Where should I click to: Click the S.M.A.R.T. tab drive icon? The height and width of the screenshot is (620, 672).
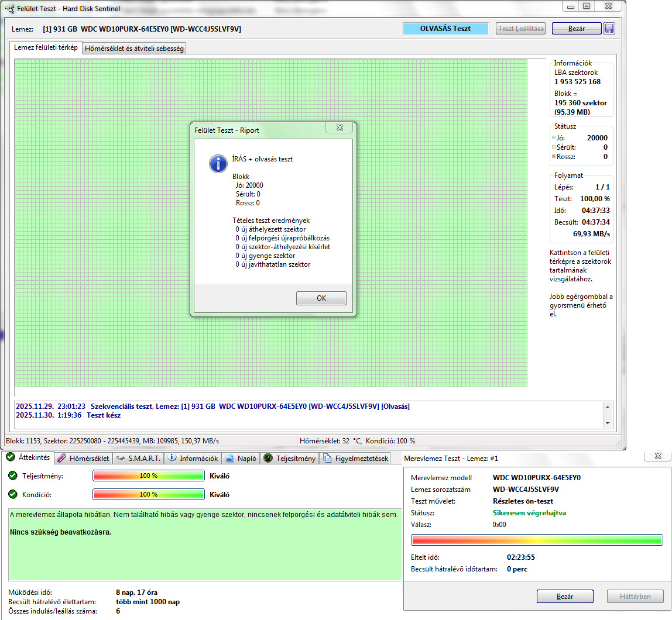(x=121, y=458)
